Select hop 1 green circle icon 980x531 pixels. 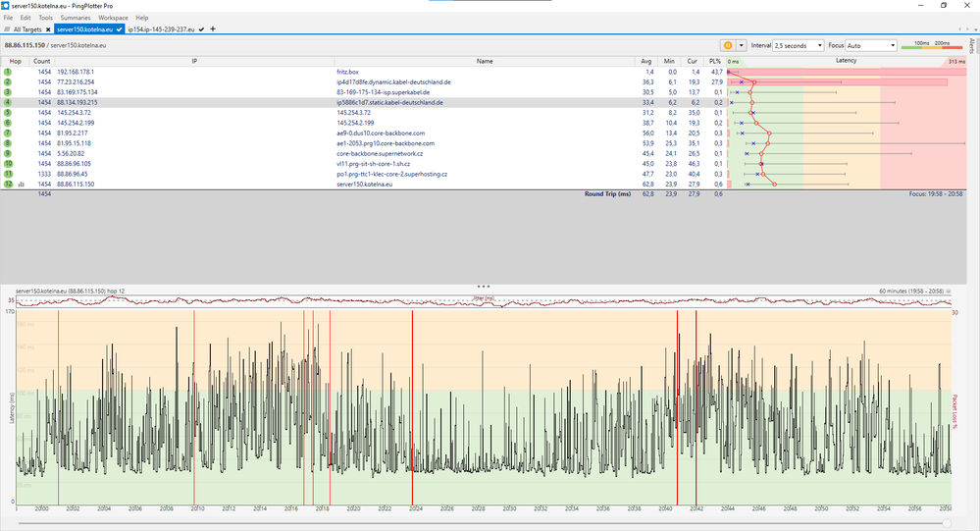(8, 72)
